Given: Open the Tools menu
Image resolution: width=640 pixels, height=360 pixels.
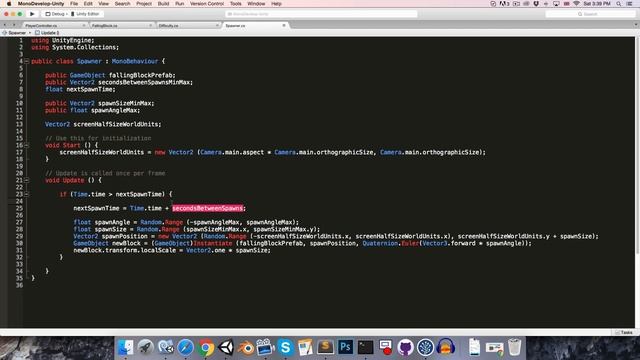Looking at the screenshot, I should pyautogui.click(x=236, y=4).
